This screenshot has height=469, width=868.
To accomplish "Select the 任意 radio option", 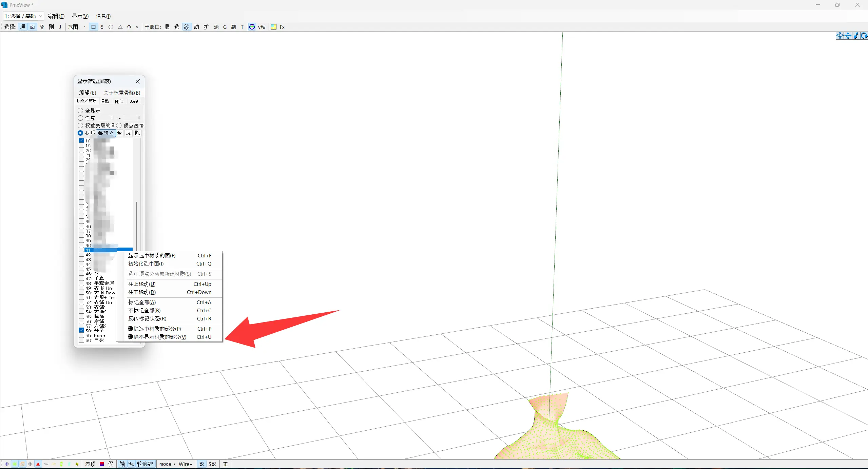I will [x=80, y=118].
